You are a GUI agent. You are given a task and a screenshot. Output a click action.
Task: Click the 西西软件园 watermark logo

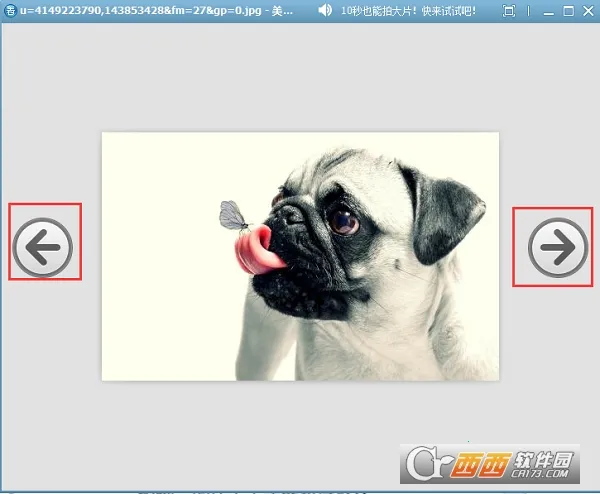541,460
